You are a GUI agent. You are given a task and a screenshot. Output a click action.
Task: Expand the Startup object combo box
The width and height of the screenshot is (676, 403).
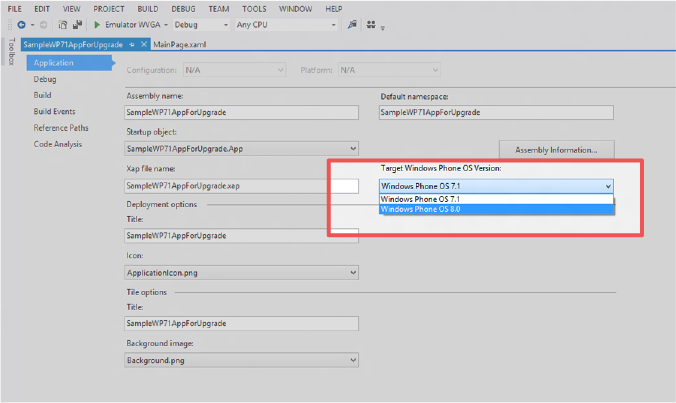click(x=353, y=149)
